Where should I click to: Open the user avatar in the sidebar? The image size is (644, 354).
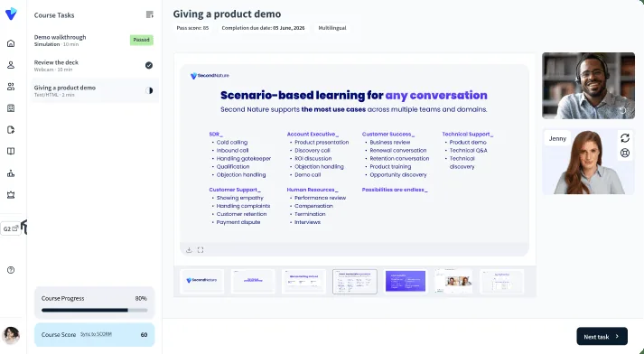11,336
